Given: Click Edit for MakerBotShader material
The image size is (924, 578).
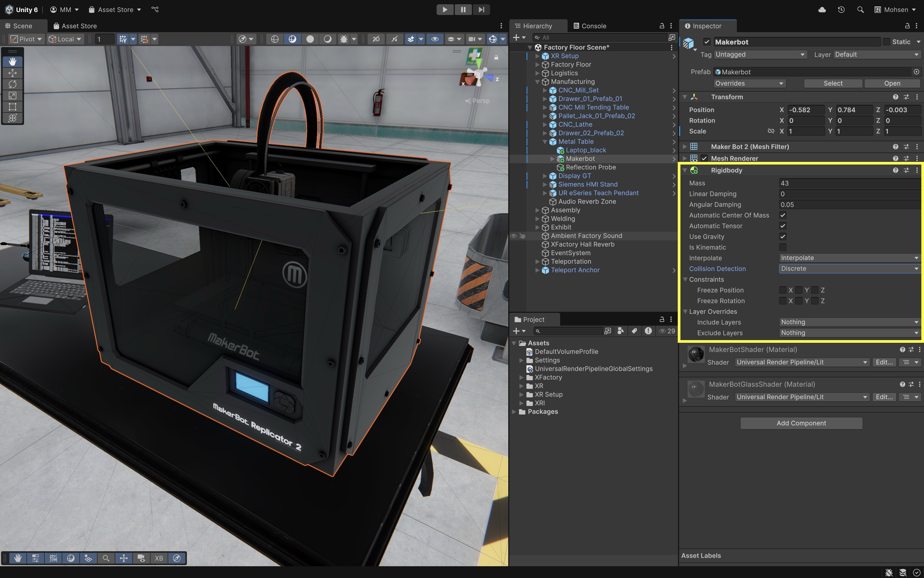Looking at the screenshot, I should tap(884, 362).
